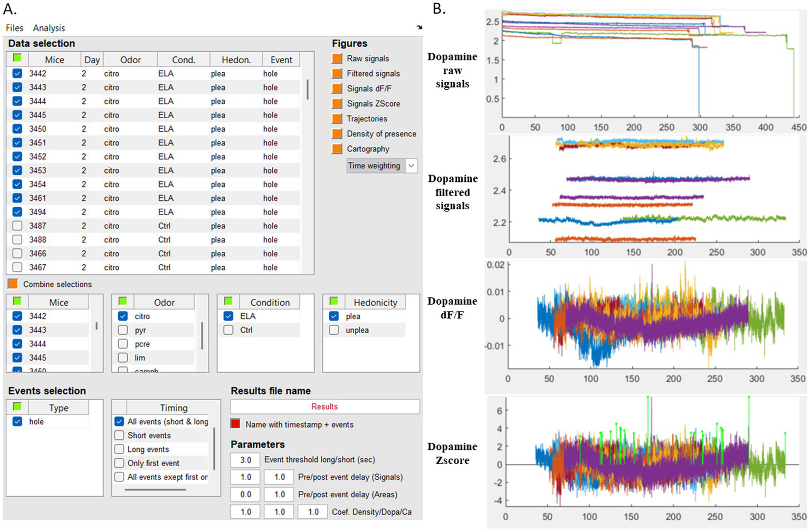
Task: Open the Files menu
Action: tap(14, 27)
